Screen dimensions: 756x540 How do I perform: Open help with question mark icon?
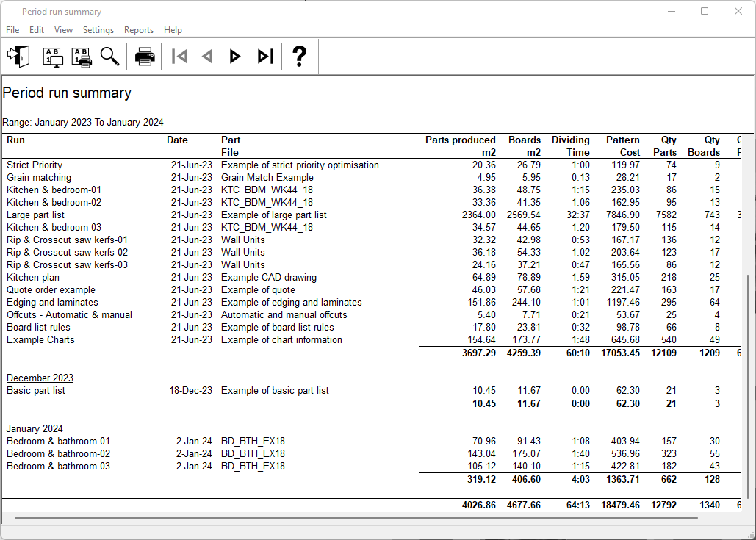point(300,57)
